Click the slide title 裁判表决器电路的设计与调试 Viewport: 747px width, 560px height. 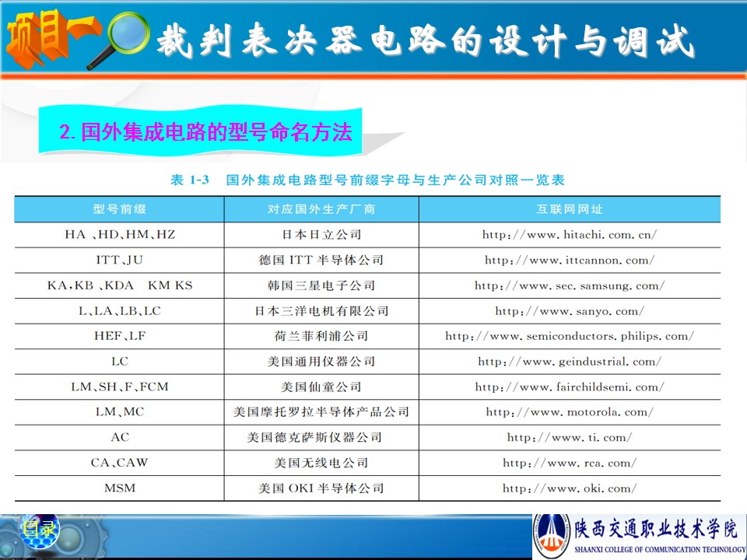pyautogui.click(x=424, y=40)
